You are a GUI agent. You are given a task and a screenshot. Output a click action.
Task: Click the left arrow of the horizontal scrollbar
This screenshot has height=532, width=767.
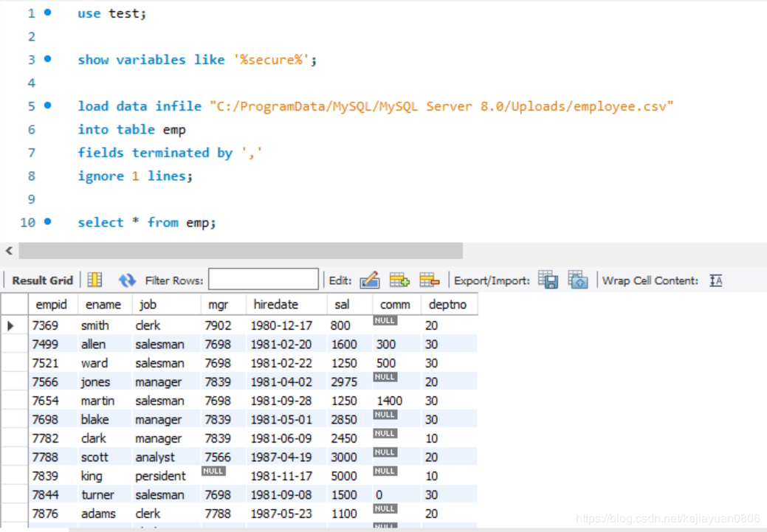click(x=8, y=251)
